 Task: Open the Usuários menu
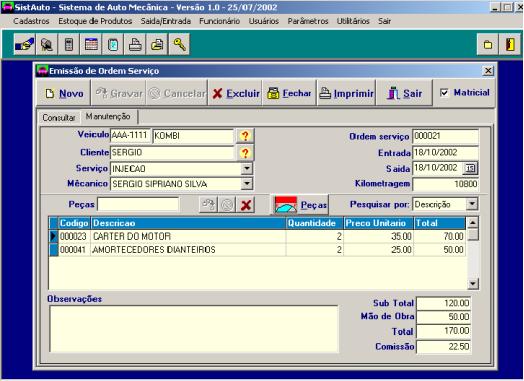[264, 21]
